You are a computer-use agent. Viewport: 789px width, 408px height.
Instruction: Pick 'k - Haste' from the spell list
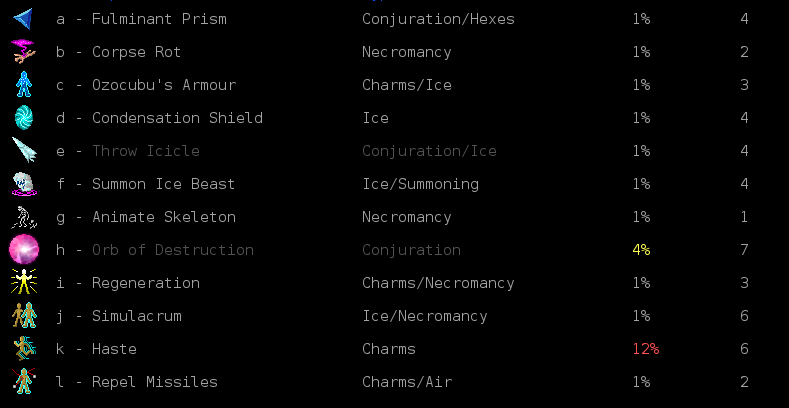pos(96,349)
